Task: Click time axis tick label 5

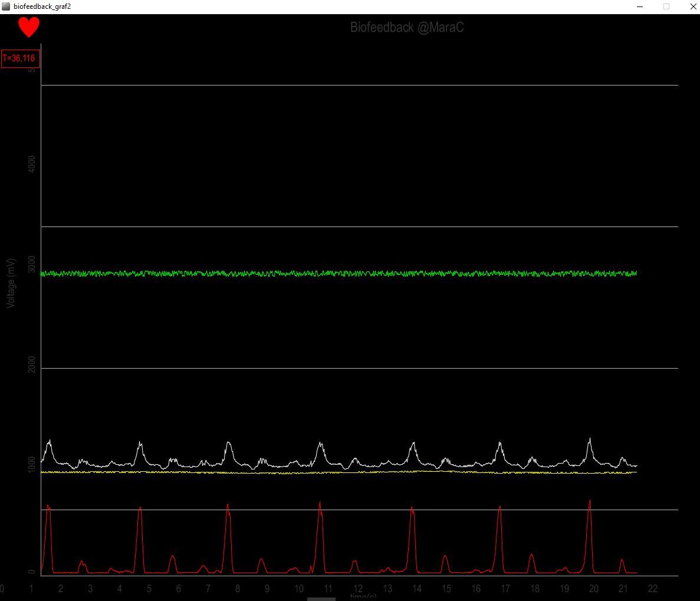Action: (149, 589)
